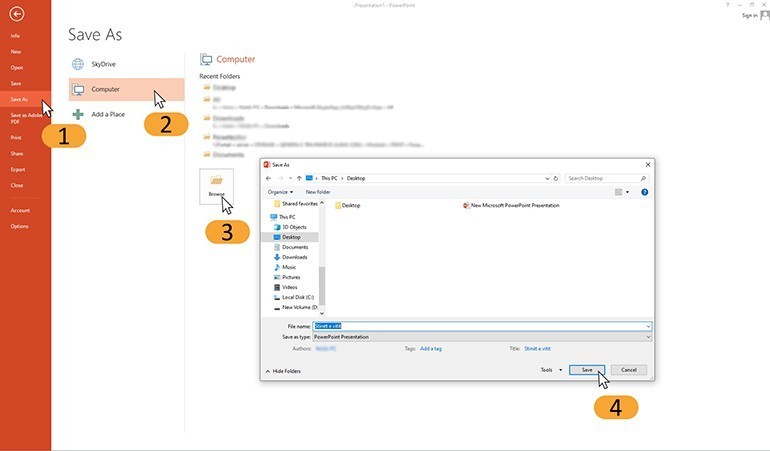This screenshot has height=451, width=770.
Task: Click Save in the backstage sidebar
Action: coord(16,84)
